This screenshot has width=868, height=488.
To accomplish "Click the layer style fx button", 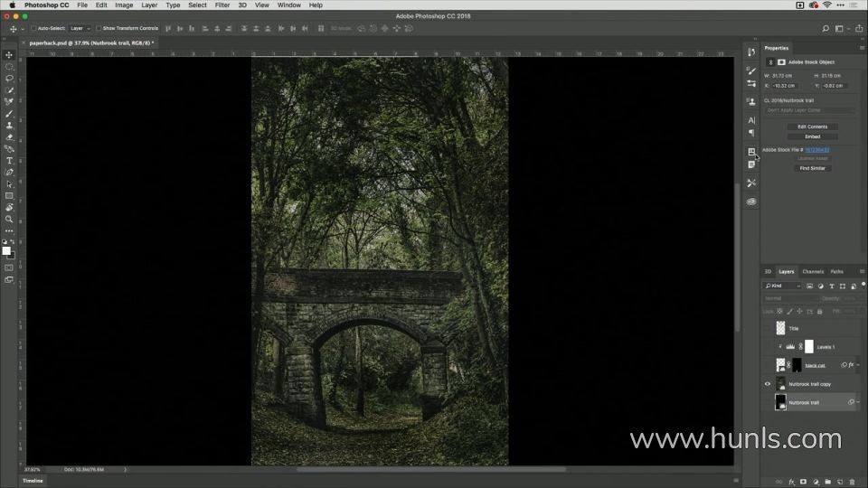I will click(791, 482).
